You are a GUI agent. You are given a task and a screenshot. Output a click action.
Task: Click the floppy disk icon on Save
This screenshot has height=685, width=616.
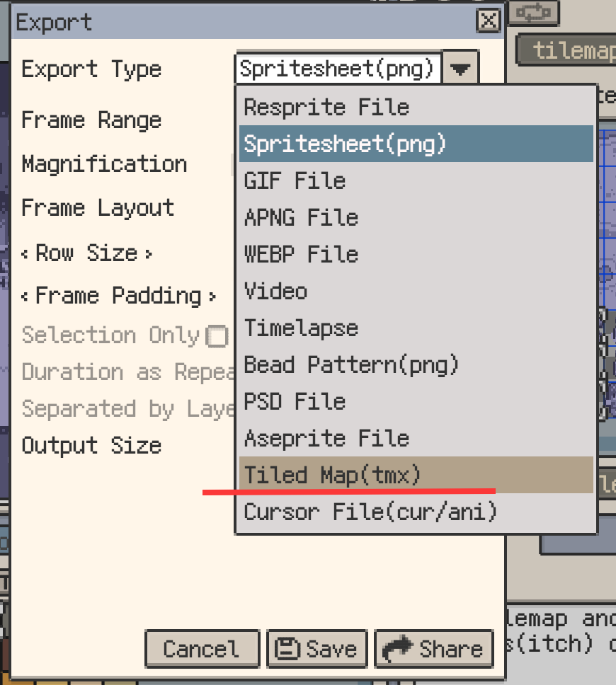click(287, 648)
